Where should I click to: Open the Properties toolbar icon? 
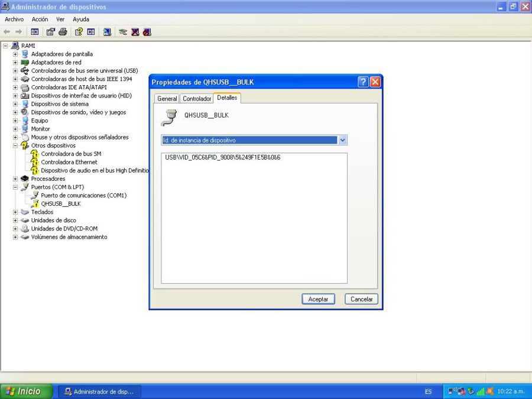(51, 32)
